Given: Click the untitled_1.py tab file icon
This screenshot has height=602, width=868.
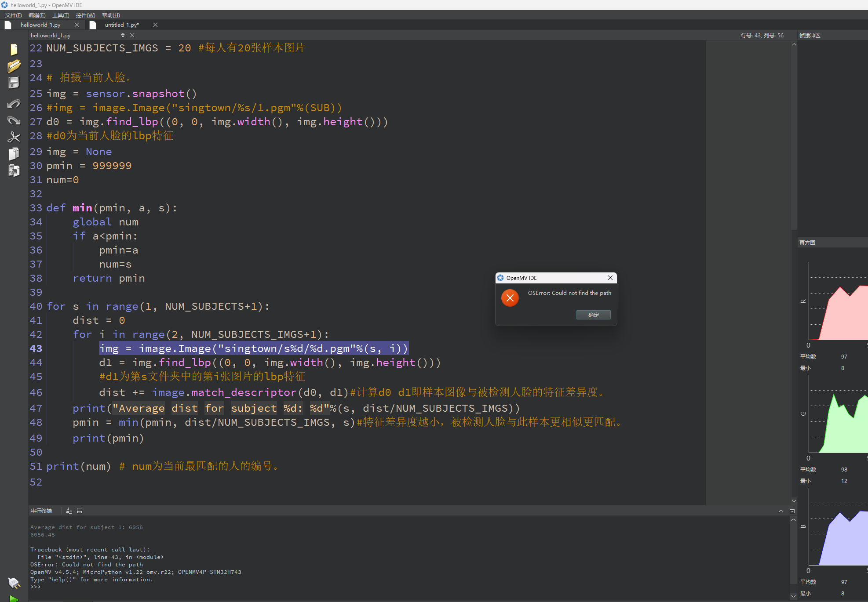Looking at the screenshot, I should click(x=93, y=25).
